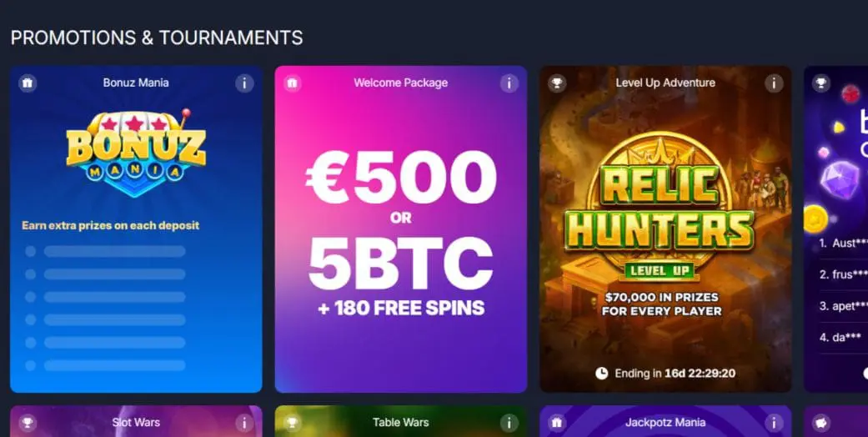Click the gift icon on Bonuz Mania
The image size is (868, 437).
click(x=28, y=83)
